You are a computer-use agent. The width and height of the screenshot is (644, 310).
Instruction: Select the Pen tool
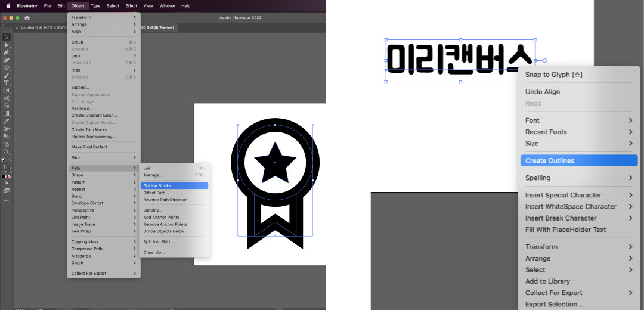pyautogui.click(x=6, y=52)
